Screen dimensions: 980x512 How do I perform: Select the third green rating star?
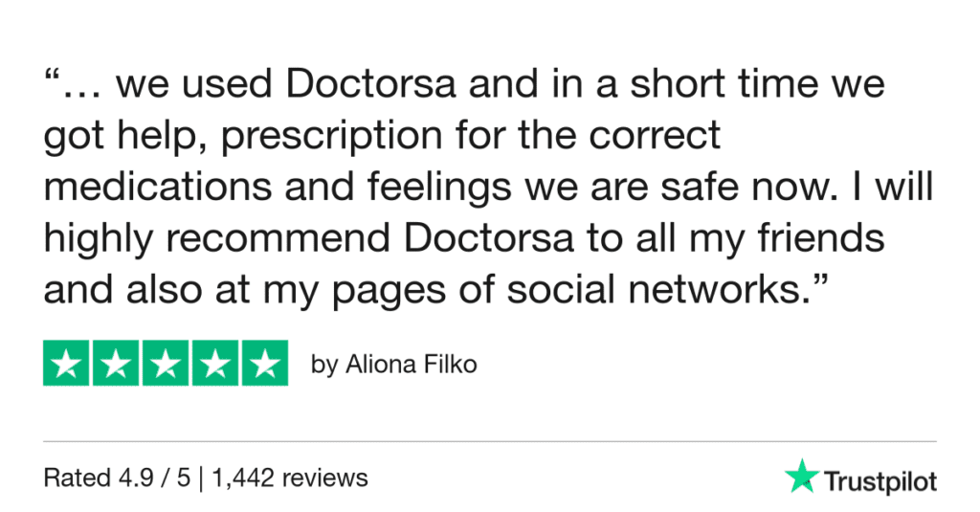[x=166, y=364]
